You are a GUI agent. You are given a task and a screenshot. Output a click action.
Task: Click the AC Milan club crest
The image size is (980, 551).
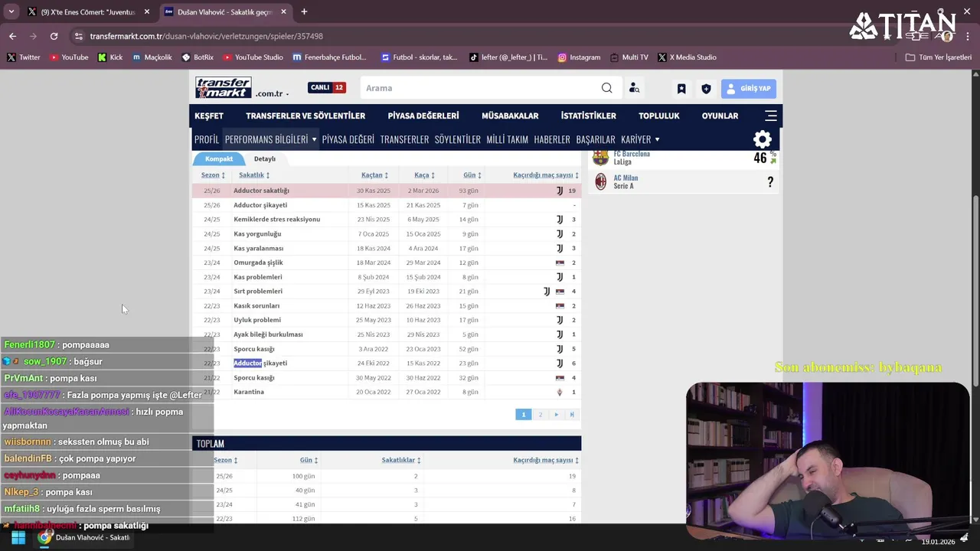tap(601, 181)
